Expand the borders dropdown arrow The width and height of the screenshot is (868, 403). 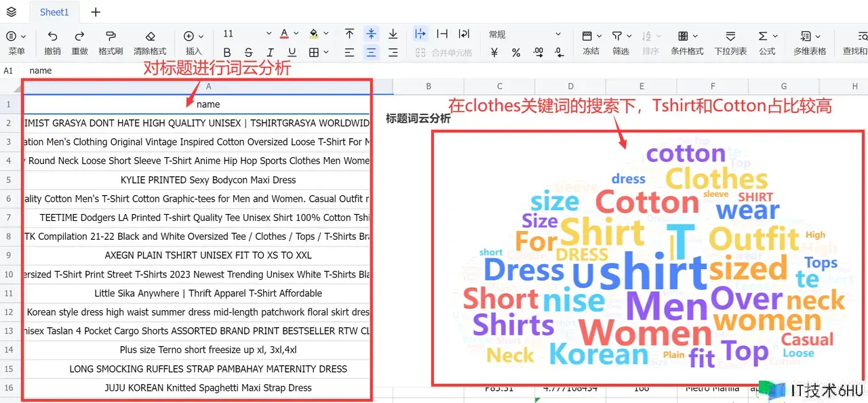326,52
